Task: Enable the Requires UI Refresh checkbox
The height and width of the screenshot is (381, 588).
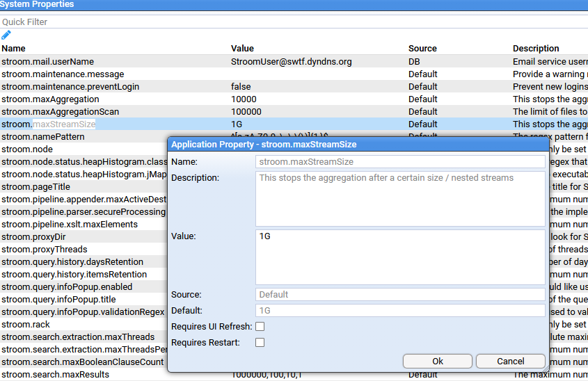Action: [x=260, y=327]
